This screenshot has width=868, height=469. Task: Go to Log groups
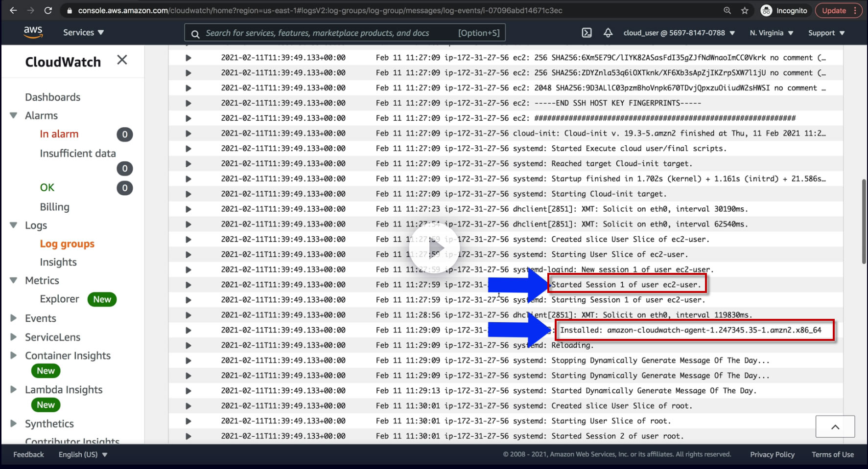tap(67, 244)
